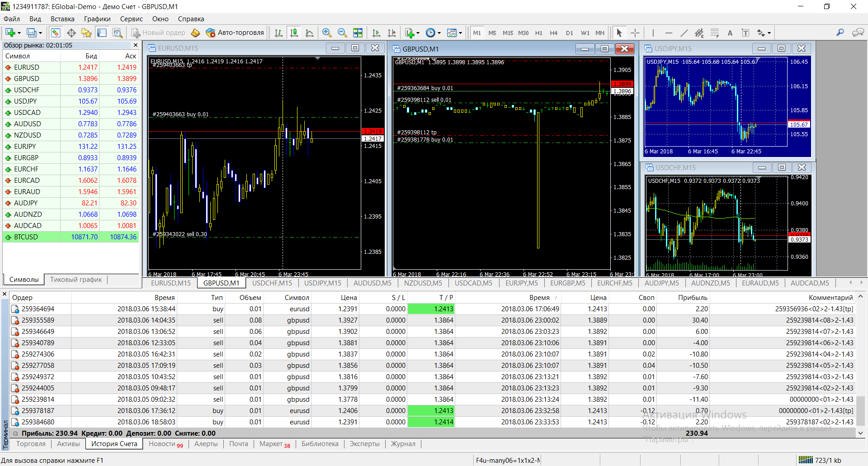868x466 pixels.
Task: Click terminal scrollbar down arrow
Action: [x=861, y=433]
